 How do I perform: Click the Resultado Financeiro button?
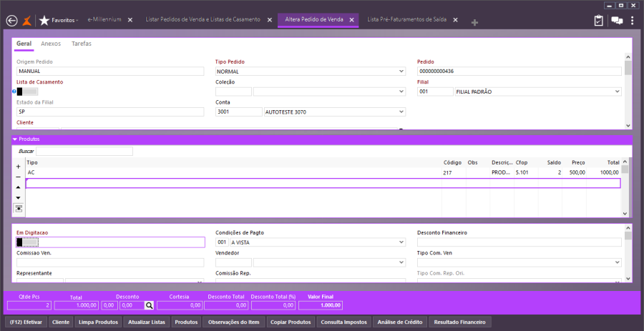459,322
